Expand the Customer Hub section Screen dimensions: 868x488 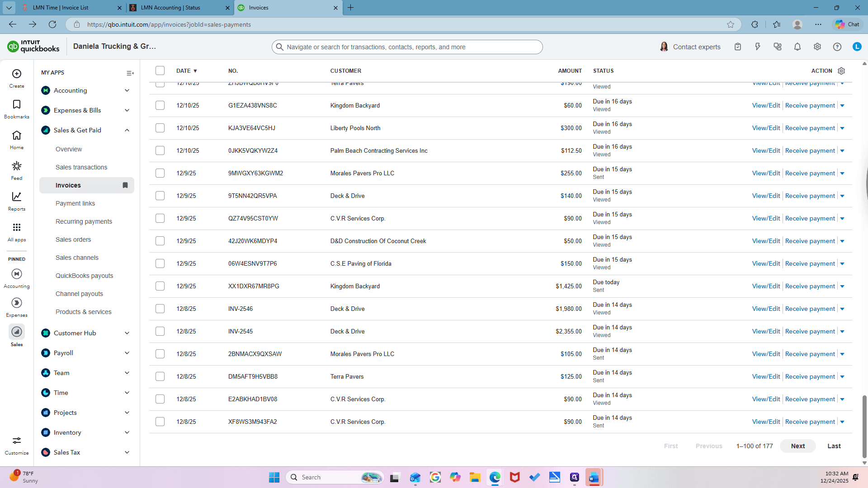[x=127, y=333]
